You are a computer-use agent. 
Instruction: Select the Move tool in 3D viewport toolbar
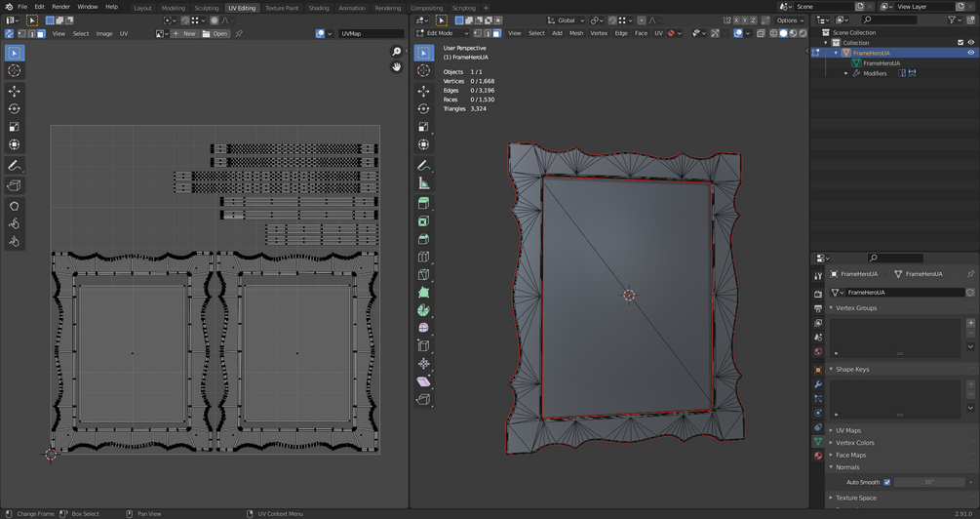click(423, 91)
